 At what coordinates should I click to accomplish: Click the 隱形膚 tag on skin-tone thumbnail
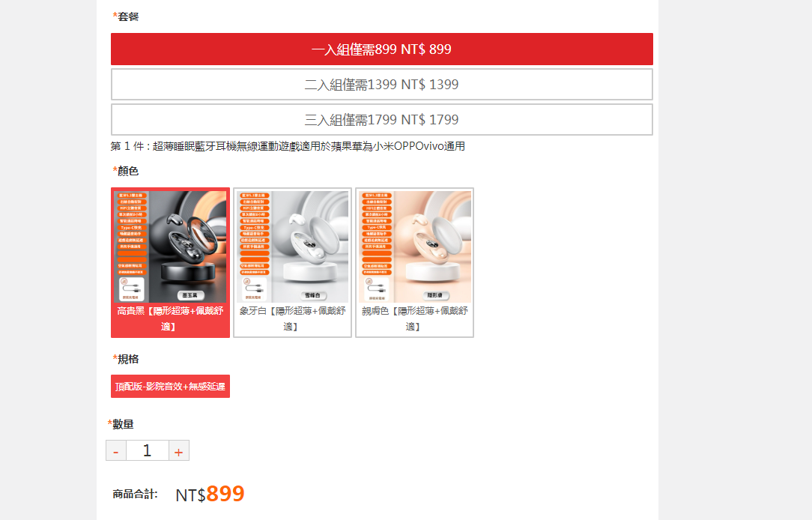[434, 295]
